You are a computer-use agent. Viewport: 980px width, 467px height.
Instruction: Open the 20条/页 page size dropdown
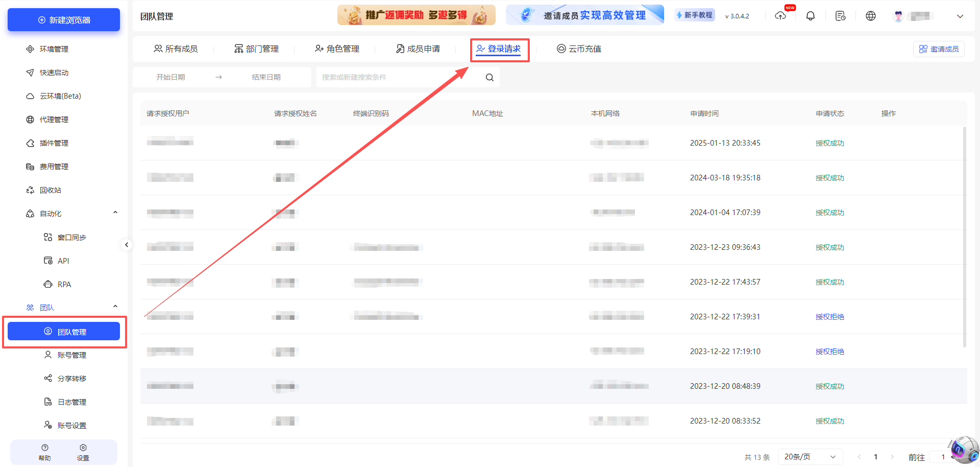(x=810, y=456)
